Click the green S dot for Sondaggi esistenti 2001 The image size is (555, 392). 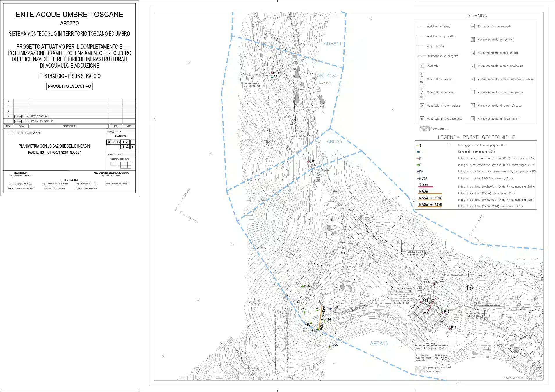click(418, 145)
